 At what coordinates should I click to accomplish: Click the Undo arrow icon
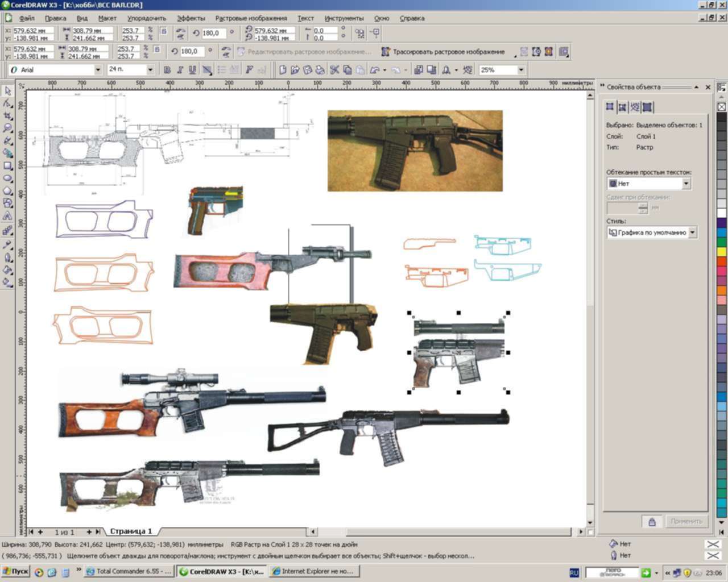click(x=375, y=70)
